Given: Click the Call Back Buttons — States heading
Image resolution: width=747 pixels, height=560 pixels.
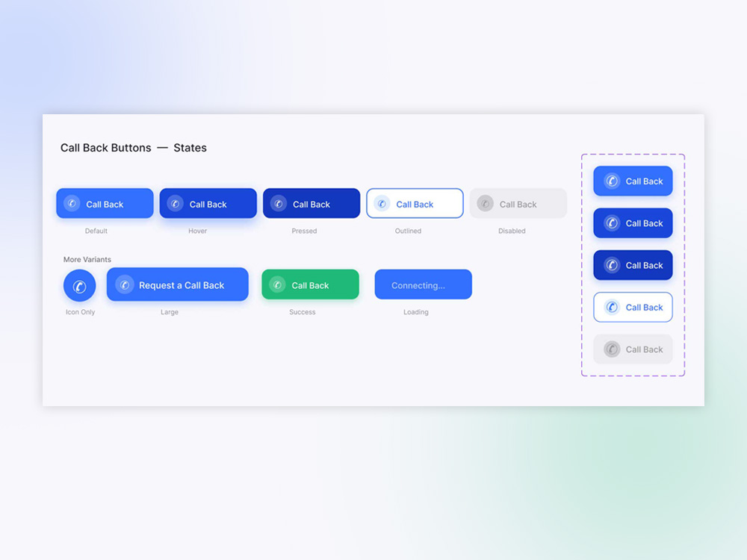Looking at the screenshot, I should [134, 148].
